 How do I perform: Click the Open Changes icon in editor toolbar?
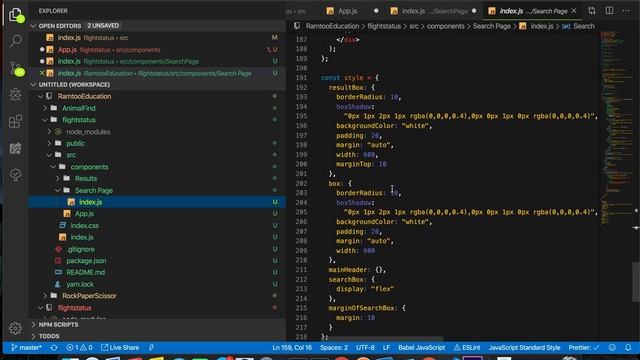coord(592,11)
